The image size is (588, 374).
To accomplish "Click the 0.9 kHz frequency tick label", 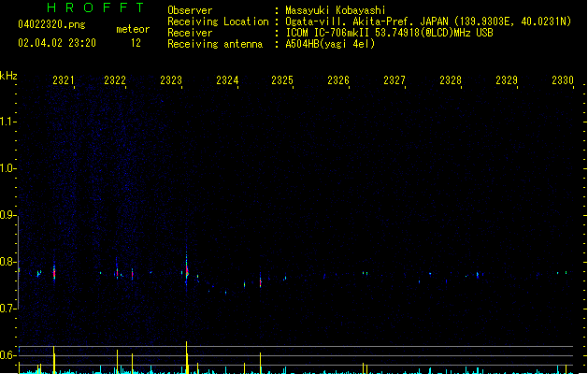I will 7,214.
